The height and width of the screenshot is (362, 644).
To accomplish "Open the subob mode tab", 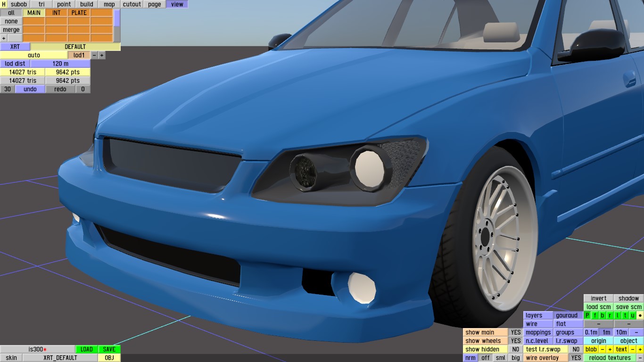I will point(19,4).
